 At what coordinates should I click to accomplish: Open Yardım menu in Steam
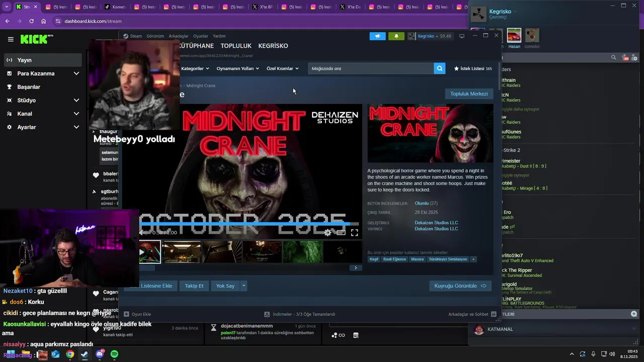(x=219, y=36)
